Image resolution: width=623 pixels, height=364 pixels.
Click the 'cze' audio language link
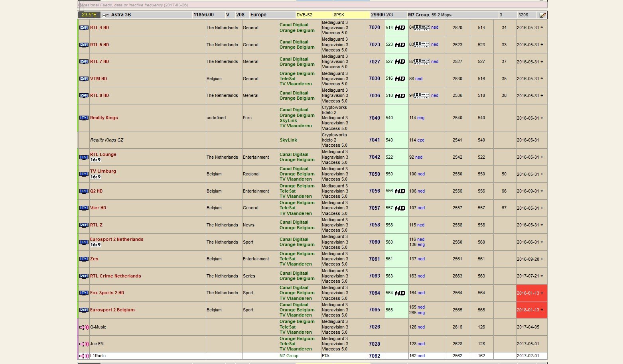pos(421,140)
